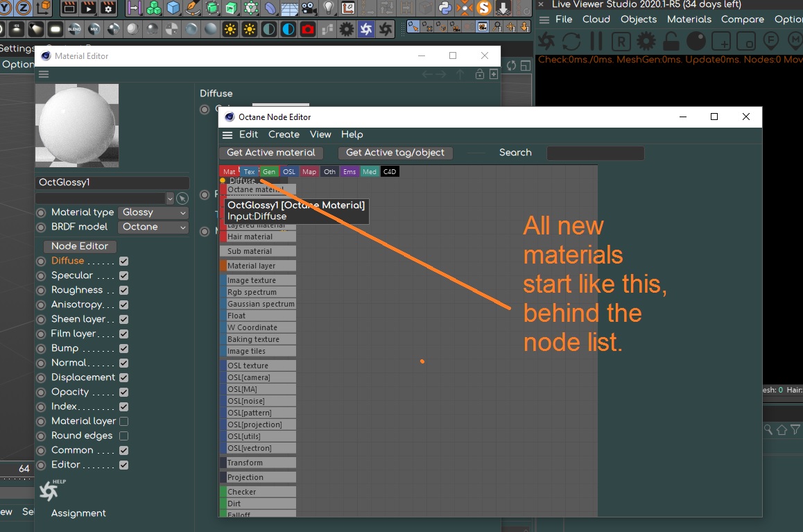Click the Live Viewer R reset icon

pos(621,41)
